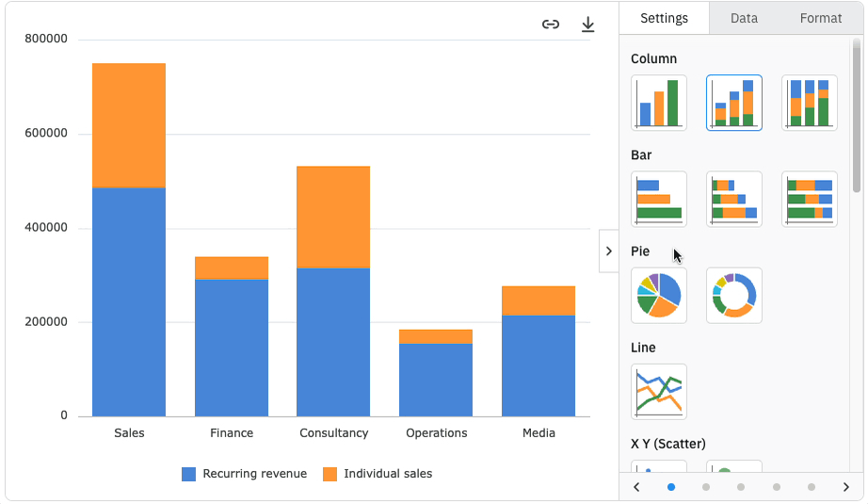Open the Settings tab
This screenshot has width=868, height=504.
pyautogui.click(x=665, y=18)
